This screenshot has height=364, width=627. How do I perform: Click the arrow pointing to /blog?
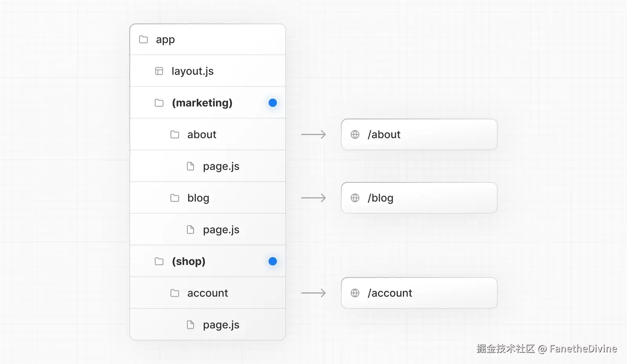313,198
